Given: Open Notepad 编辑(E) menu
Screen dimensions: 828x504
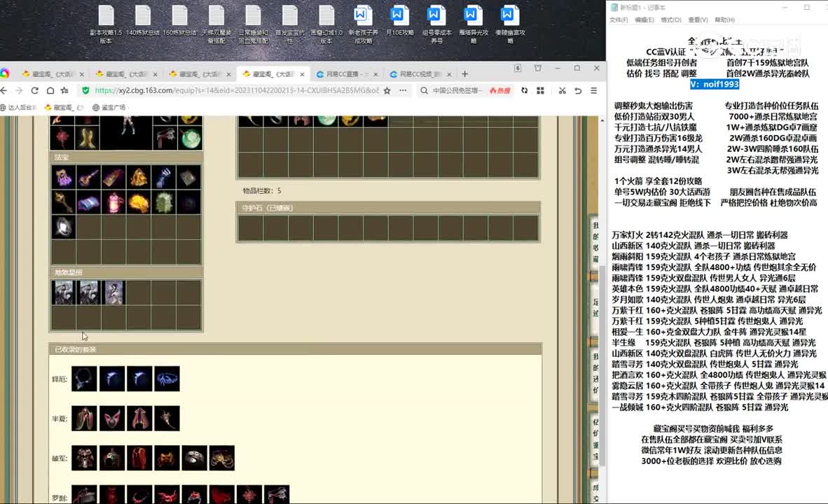Looking at the screenshot, I should 644,20.
